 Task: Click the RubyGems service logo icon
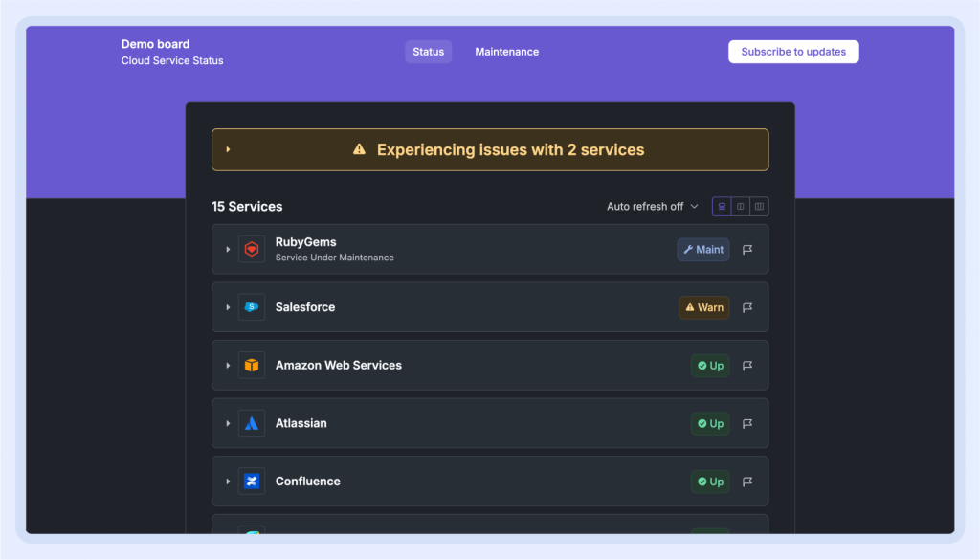point(252,250)
